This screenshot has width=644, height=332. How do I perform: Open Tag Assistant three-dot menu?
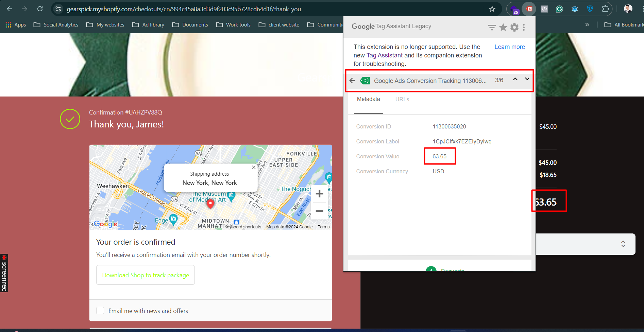524,27
